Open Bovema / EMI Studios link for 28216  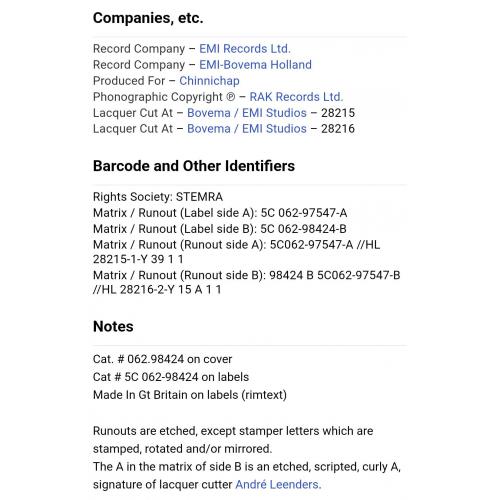247,129
